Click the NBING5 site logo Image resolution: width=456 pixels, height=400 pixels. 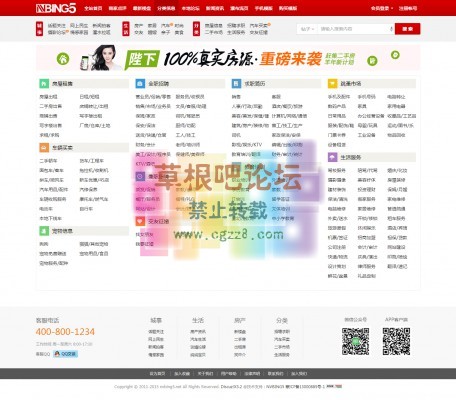(56, 8)
